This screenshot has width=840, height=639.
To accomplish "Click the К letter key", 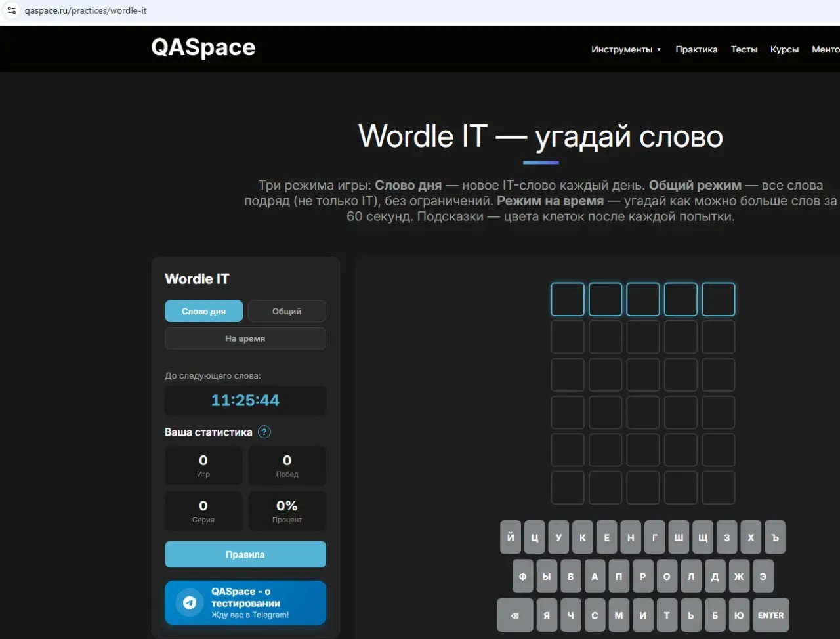I will 583,537.
